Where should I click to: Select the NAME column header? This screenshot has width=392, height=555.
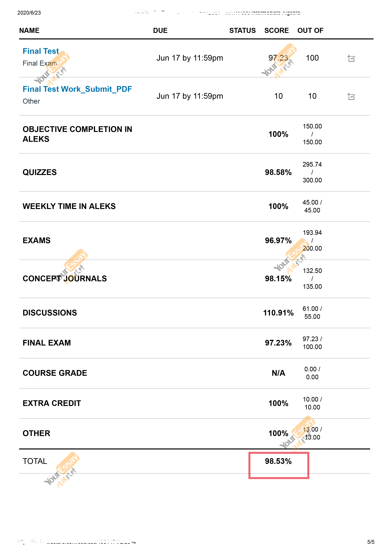(29, 31)
